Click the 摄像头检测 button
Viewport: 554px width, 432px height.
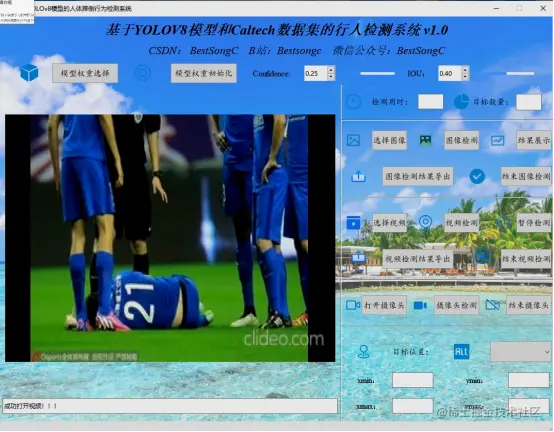[x=456, y=305]
